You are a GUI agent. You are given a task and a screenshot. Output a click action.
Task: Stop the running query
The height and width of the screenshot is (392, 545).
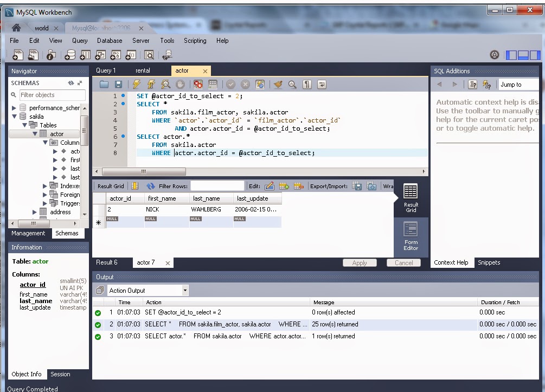[180, 84]
